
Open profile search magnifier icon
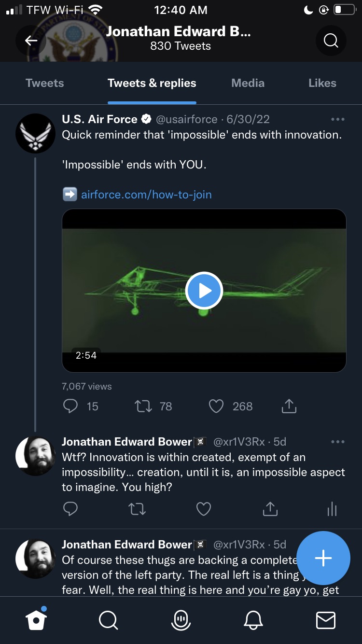tap(331, 41)
